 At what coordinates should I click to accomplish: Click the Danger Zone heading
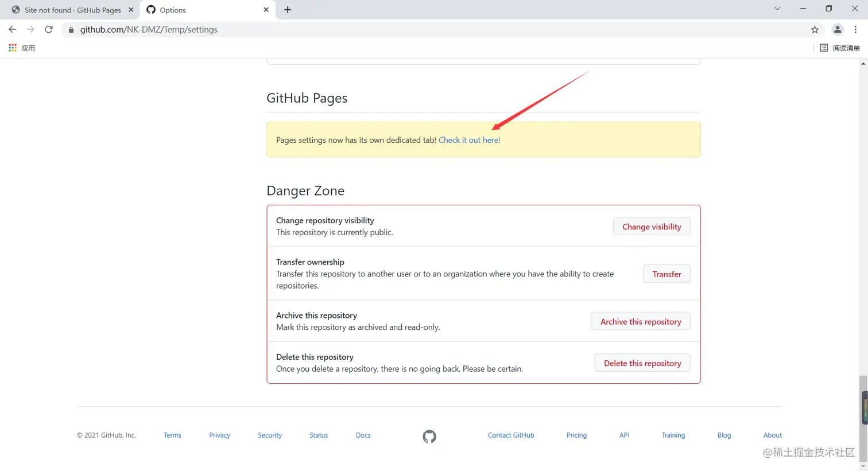[x=305, y=190]
